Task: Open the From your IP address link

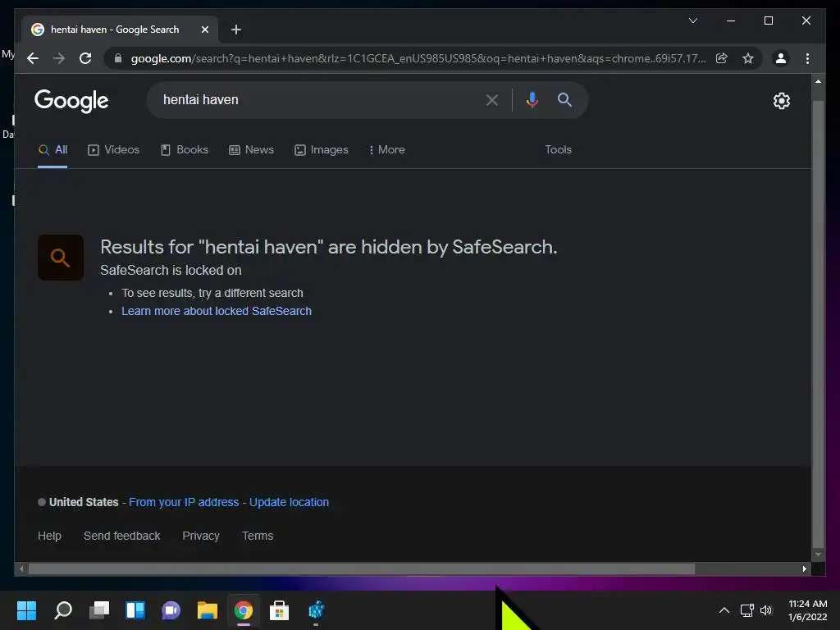Action: (184, 503)
